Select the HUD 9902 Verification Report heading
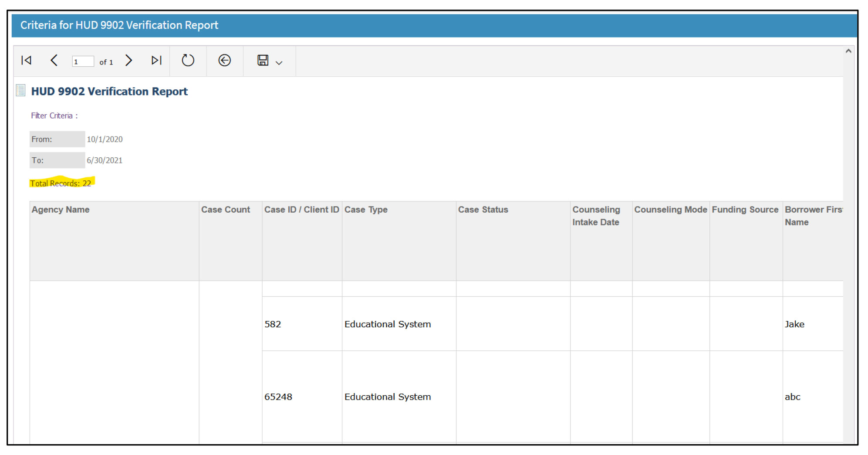The height and width of the screenshot is (455, 868). tap(109, 92)
